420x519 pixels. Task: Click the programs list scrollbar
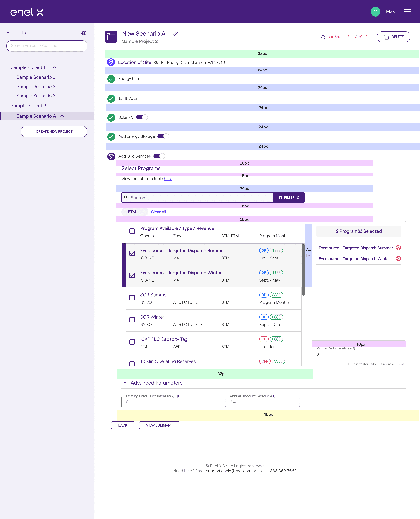[303, 270]
